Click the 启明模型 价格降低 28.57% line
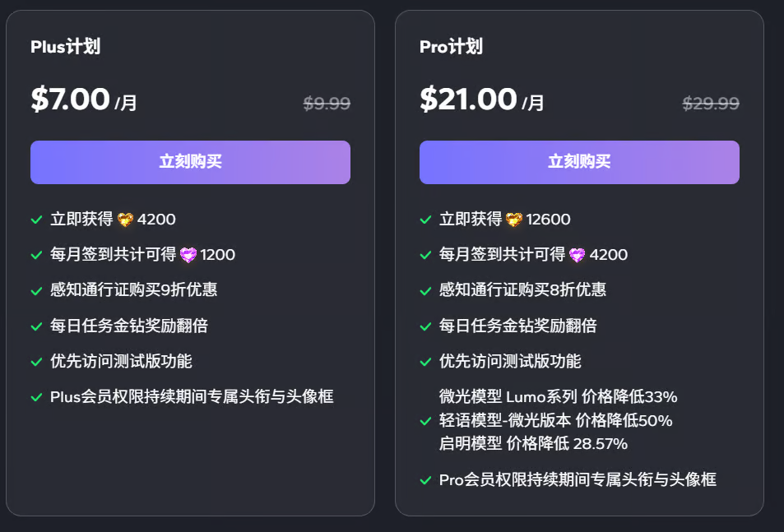The height and width of the screenshot is (532, 784). [533, 444]
